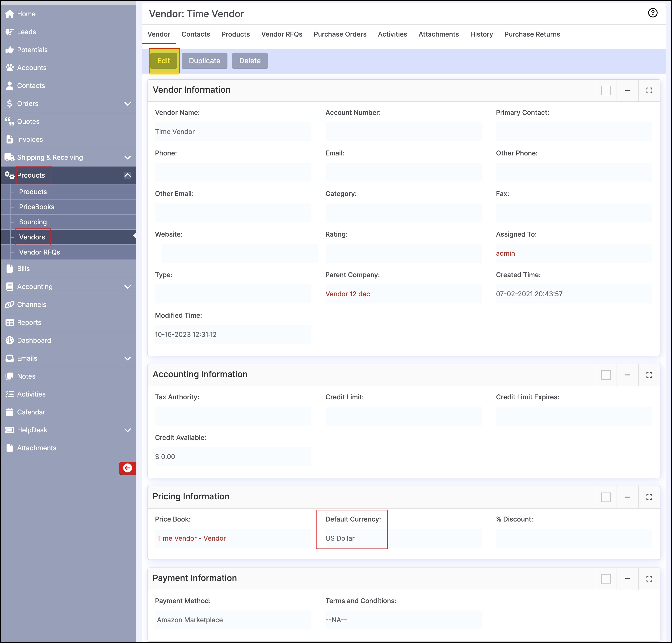
Task: Switch to the Purchase Orders tab
Action: pyautogui.click(x=340, y=34)
